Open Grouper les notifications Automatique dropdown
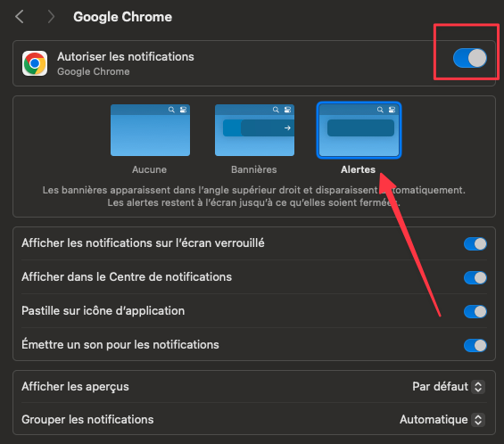Screen dimensions: 504x444 pyautogui.click(x=442, y=420)
